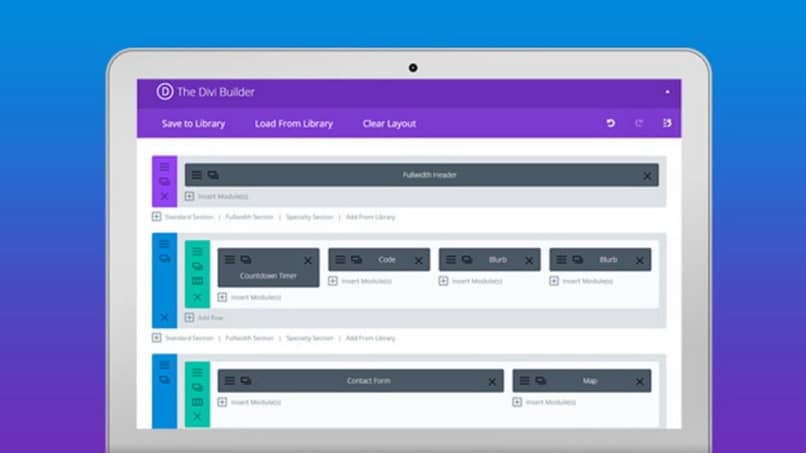Duplicate the Contact Form module
The image size is (806, 453).
point(246,381)
